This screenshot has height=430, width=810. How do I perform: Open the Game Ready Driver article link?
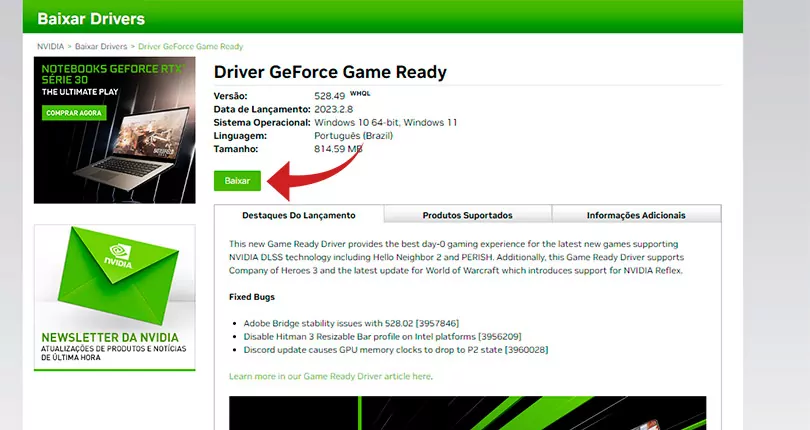click(330, 376)
